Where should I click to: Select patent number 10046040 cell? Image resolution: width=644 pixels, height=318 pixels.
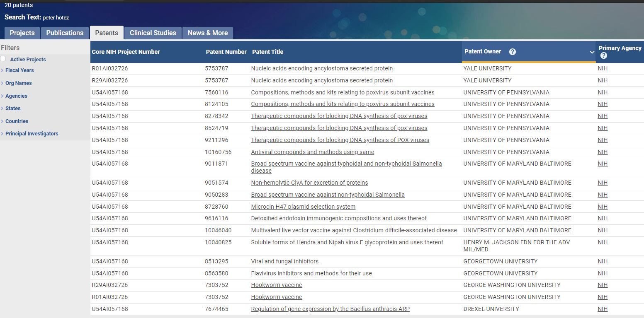pyautogui.click(x=218, y=230)
